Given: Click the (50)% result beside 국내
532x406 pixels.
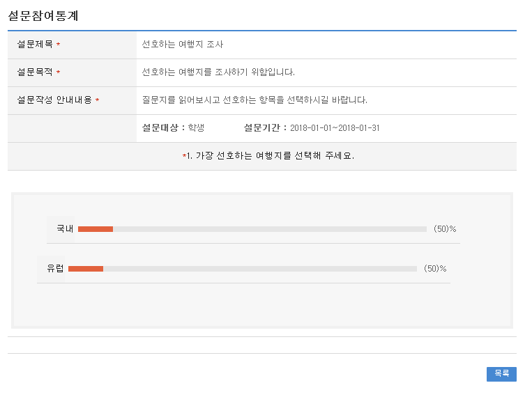Looking at the screenshot, I should 444,228.
